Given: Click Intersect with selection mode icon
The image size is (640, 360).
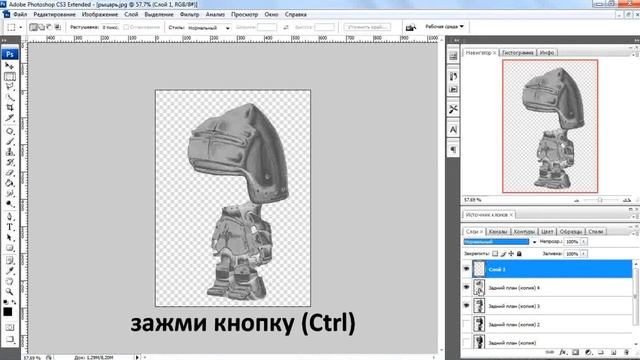Looking at the screenshot, I should click(x=58, y=27).
